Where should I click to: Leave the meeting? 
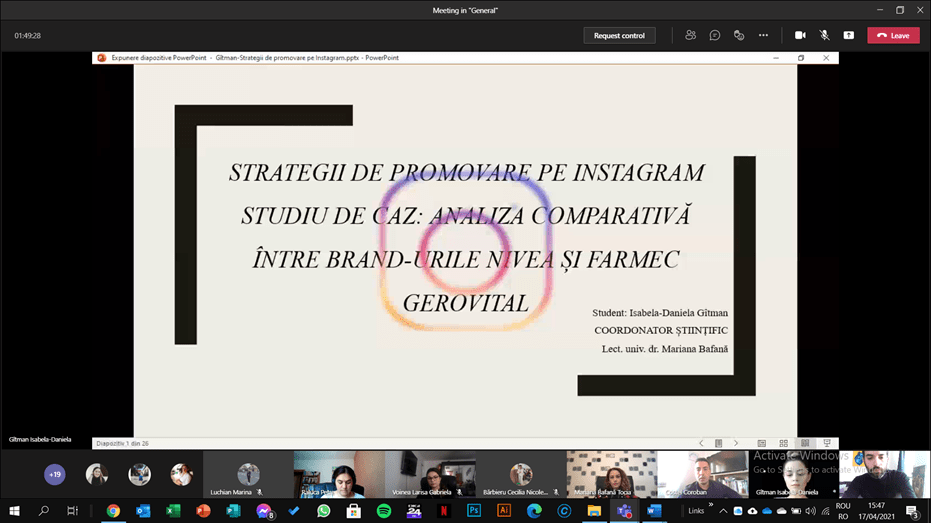[893, 35]
